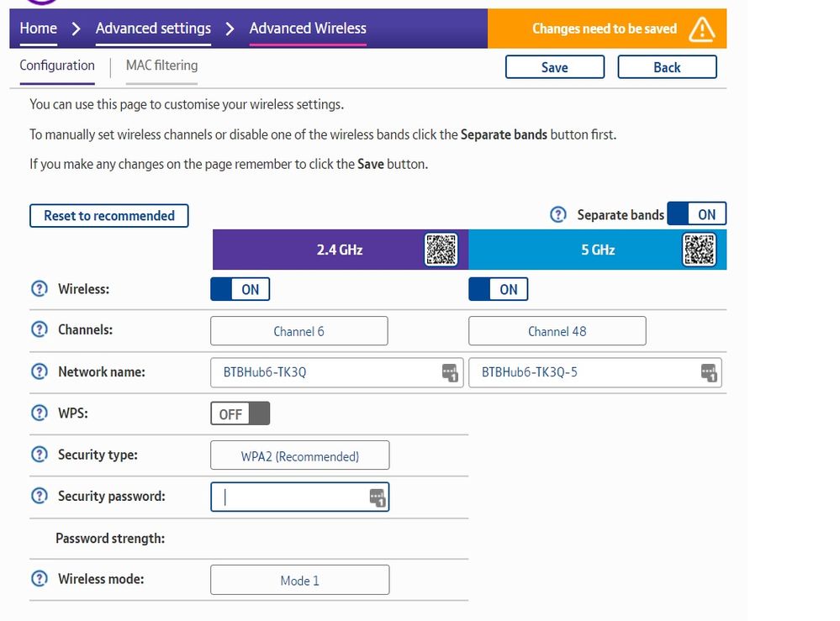This screenshot has height=621, width=840.
Task: Open the Mode 1 wireless mode dropdown
Action: click(x=300, y=581)
